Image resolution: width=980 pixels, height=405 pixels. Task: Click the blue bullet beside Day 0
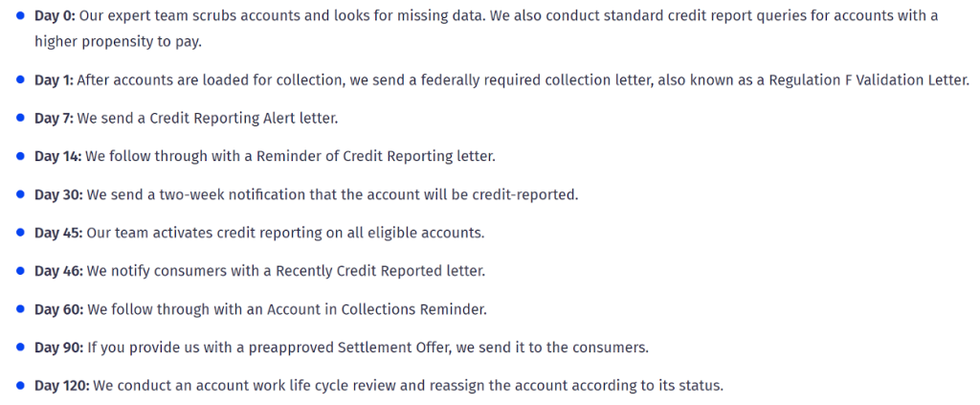click(x=20, y=16)
